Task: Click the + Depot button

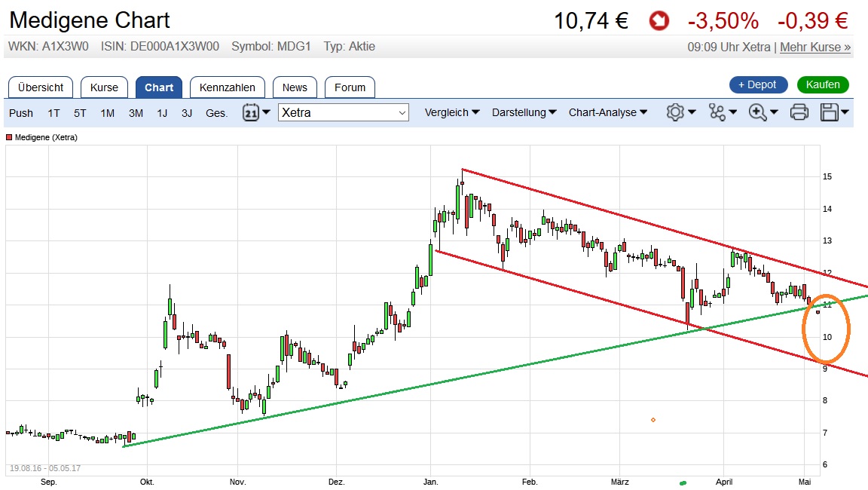Action: point(759,84)
